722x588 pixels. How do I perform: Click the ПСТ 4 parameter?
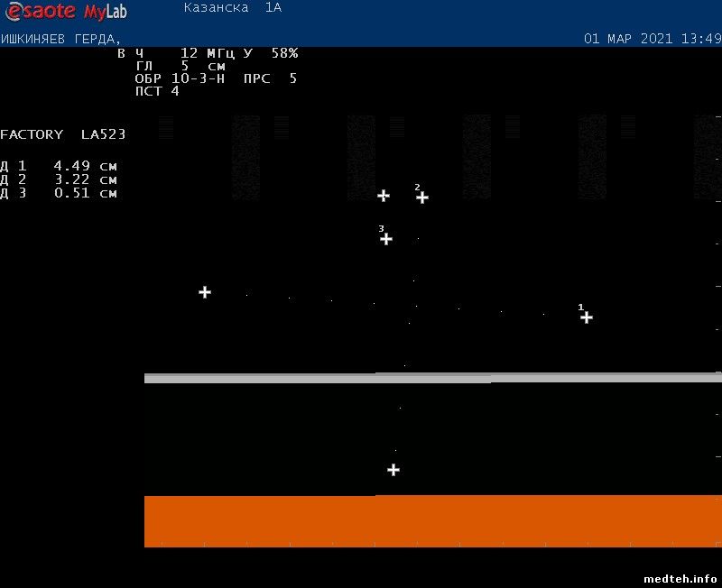click(x=157, y=91)
